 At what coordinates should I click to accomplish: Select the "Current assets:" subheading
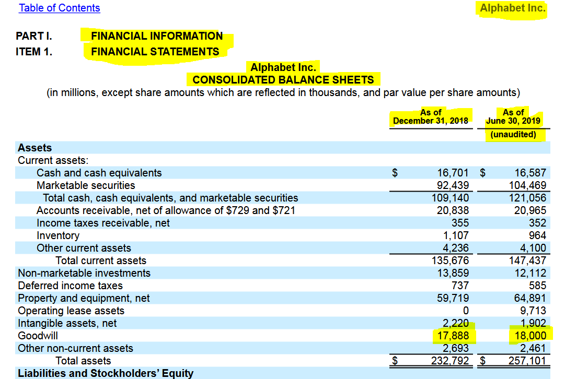click(x=53, y=160)
